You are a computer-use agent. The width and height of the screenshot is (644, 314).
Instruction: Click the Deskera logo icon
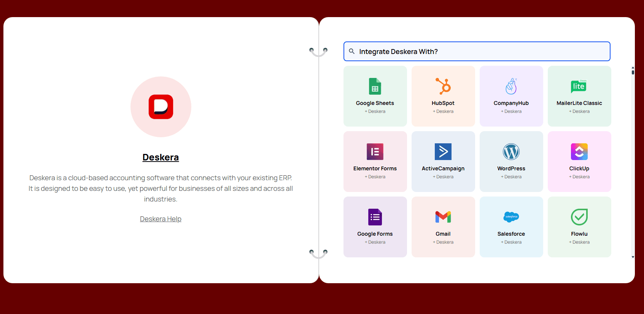click(161, 107)
